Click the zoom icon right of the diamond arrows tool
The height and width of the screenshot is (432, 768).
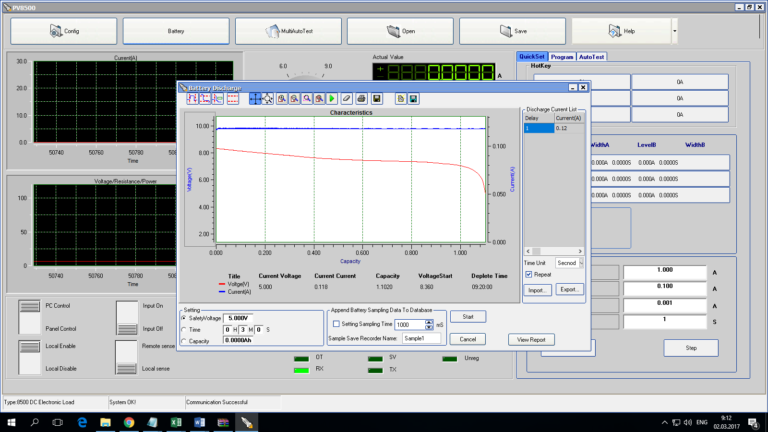(x=282, y=99)
